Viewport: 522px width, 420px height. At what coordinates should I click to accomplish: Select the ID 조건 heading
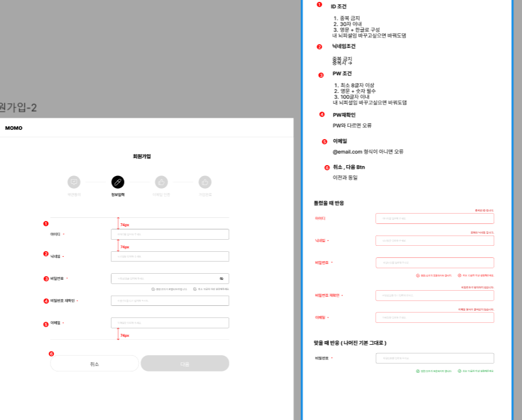pyautogui.click(x=338, y=6)
